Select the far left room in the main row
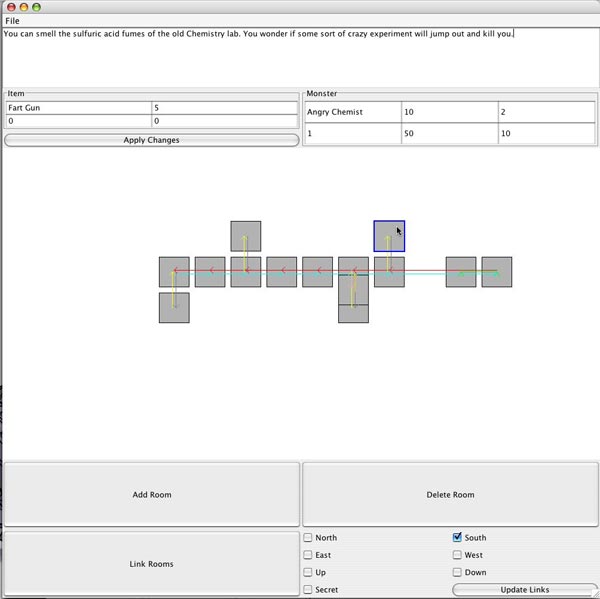The width and height of the screenshot is (600, 599). [x=174, y=272]
